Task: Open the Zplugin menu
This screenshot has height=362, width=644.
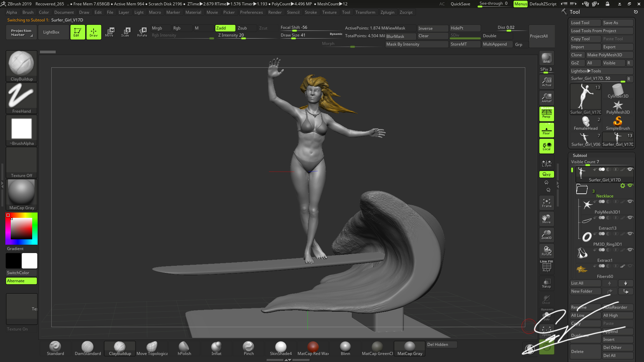Action: pos(387,12)
